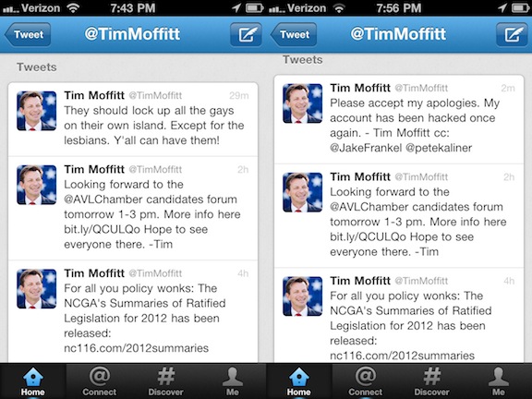Image resolution: width=532 pixels, height=399 pixels.
Task: Tap the @petekaliner mention in apology tweet
Action: click(439, 148)
